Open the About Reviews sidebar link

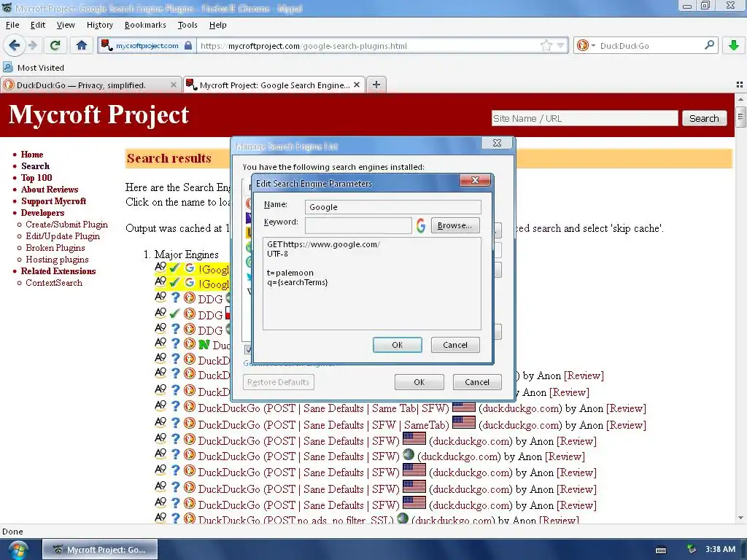coord(50,189)
